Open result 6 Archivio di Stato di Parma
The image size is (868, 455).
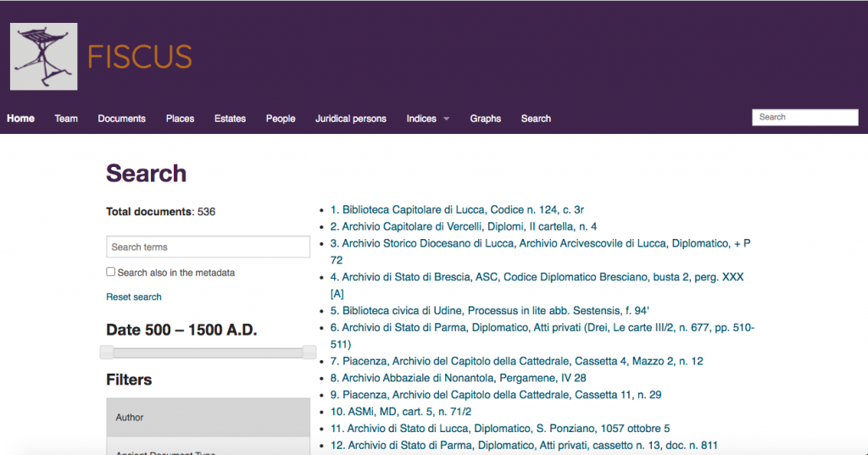click(x=542, y=336)
